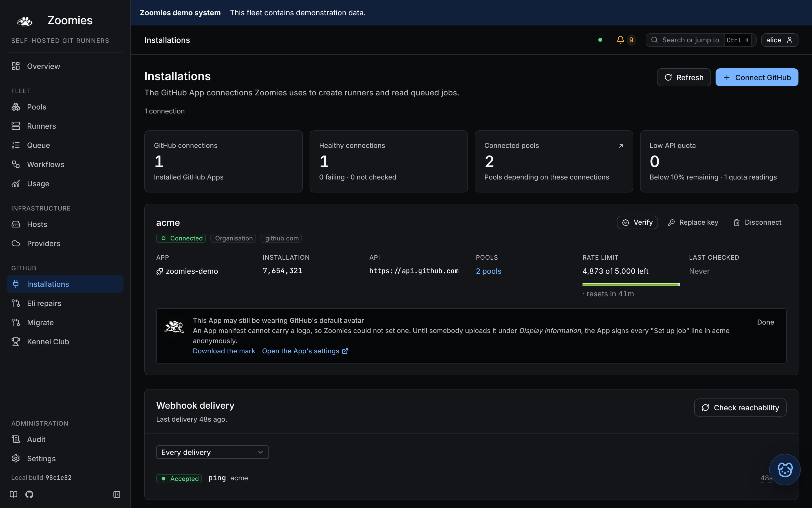Click Replace key for acme

693,222
